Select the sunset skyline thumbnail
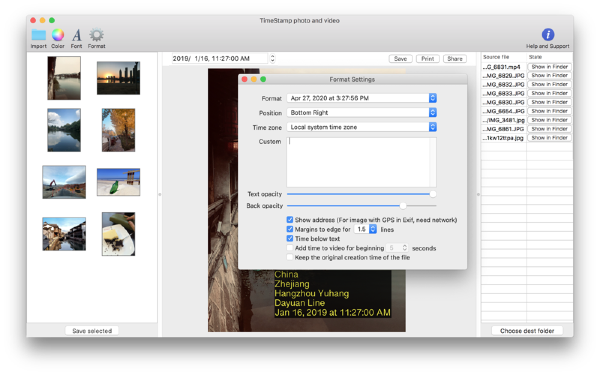This screenshot has width=600, height=375. 118,78
